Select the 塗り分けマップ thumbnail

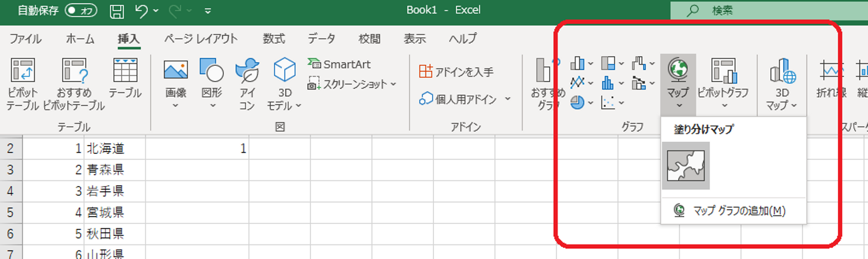[686, 165]
